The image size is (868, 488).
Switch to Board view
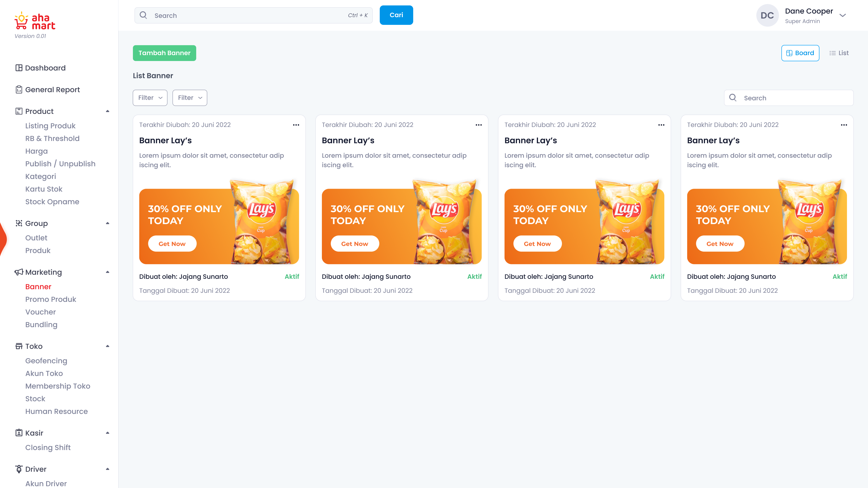pyautogui.click(x=800, y=53)
